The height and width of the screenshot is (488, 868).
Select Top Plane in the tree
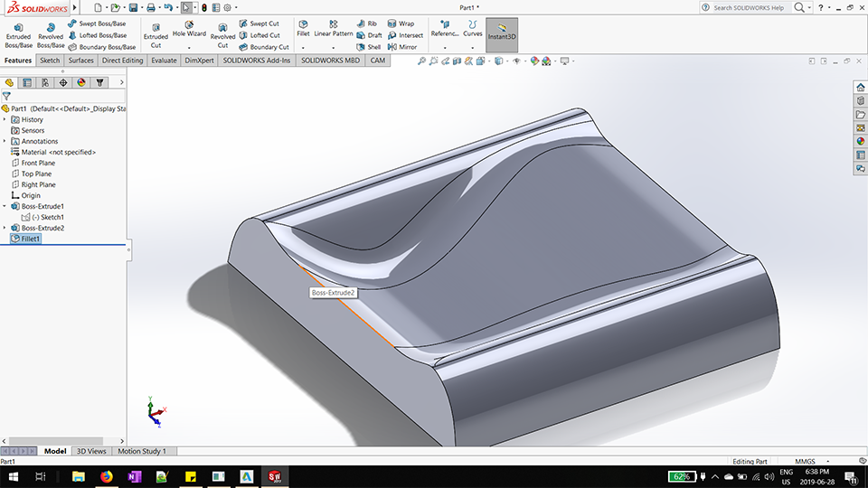click(33, 174)
